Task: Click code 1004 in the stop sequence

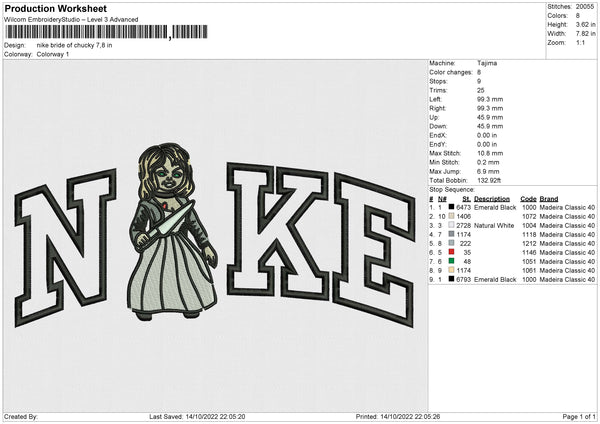Action: [x=529, y=225]
